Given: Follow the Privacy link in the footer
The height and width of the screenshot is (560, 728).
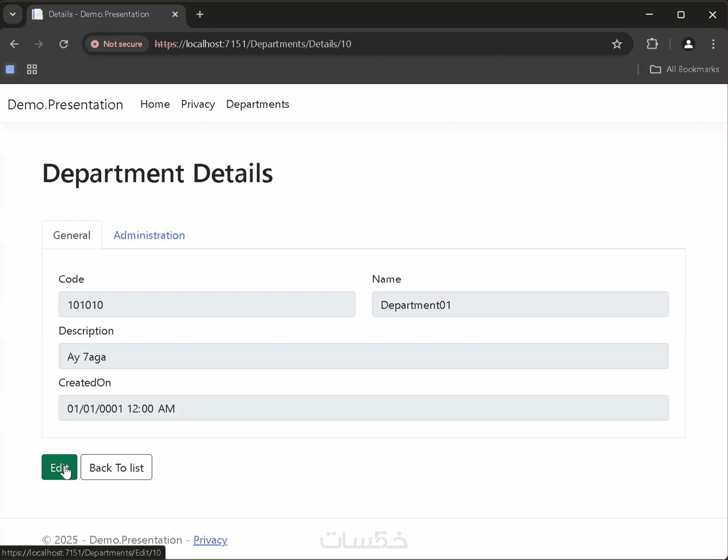Looking at the screenshot, I should 210,540.
